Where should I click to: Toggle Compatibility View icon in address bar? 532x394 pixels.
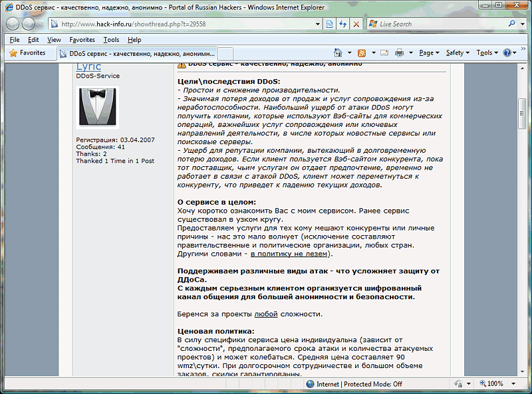pos(329,24)
